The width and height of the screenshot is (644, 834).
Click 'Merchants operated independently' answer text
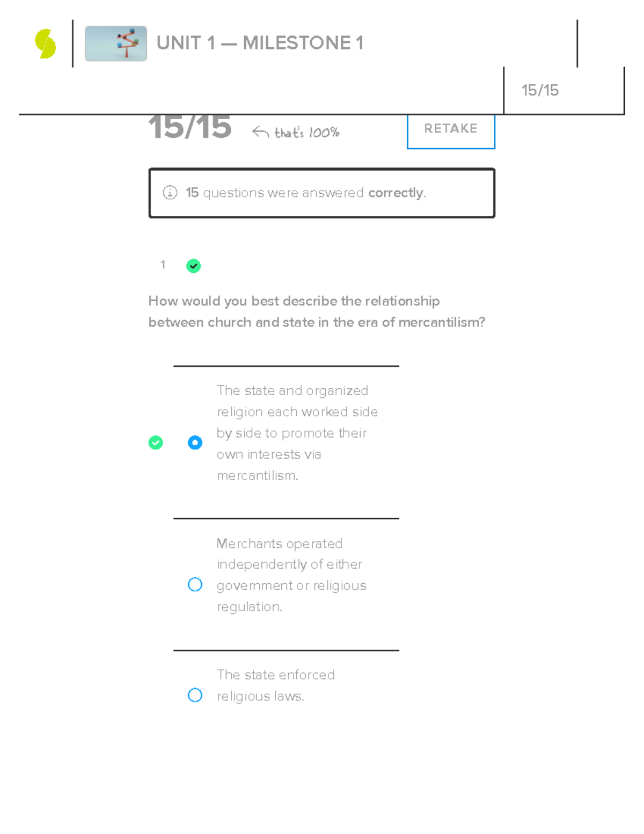[x=291, y=575]
